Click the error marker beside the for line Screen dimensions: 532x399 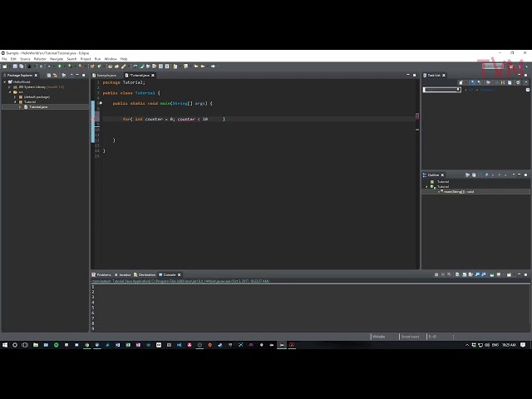(x=93, y=119)
